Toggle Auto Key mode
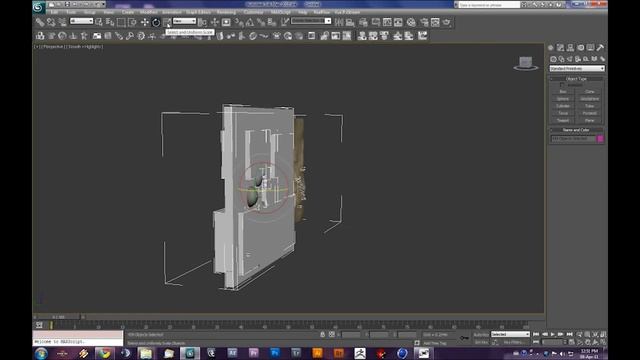Image resolution: width=640 pixels, height=360 pixels. tap(481, 335)
